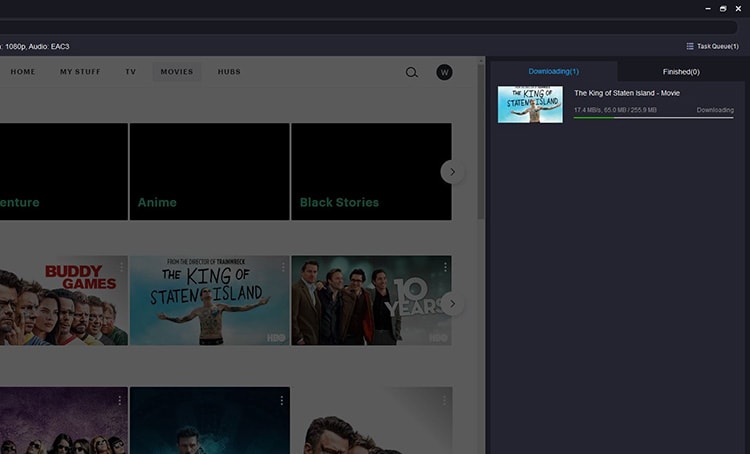This screenshot has height=454, width=750.
Task: Advance the genre row with its right arrow
Action: (x=452, y=172)
